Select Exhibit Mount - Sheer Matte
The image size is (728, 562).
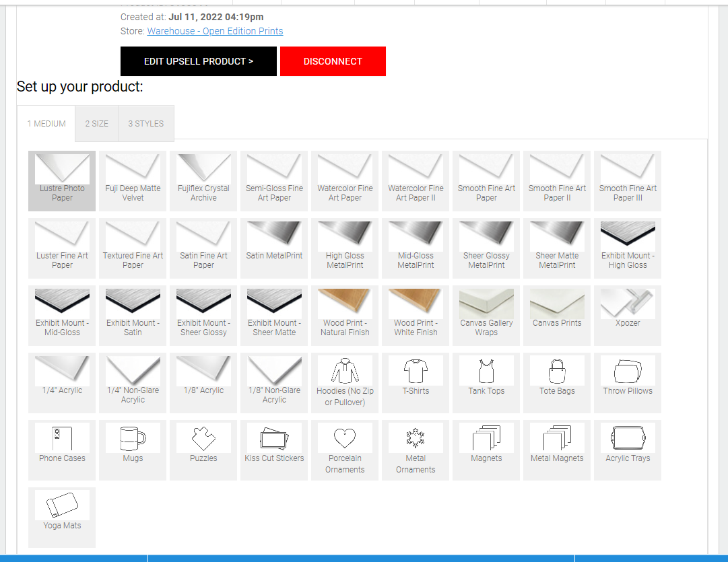click(x=274, y=316)
